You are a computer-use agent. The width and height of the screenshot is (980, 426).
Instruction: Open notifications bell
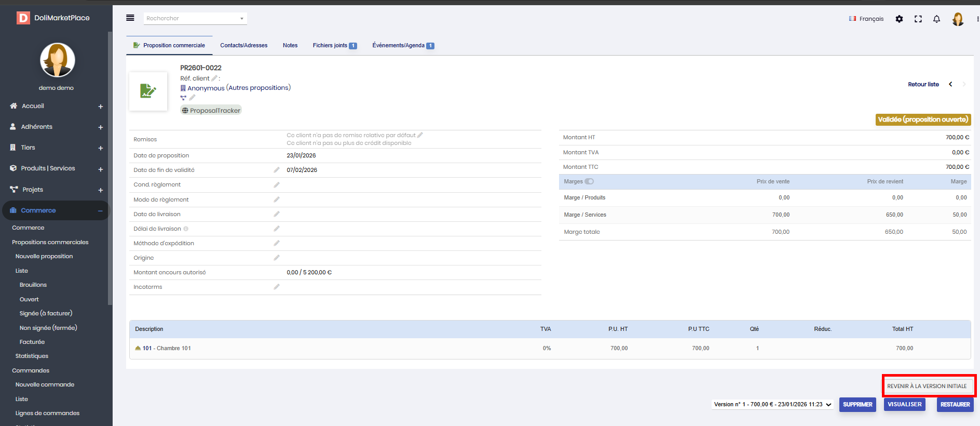(x=936, y=19)
